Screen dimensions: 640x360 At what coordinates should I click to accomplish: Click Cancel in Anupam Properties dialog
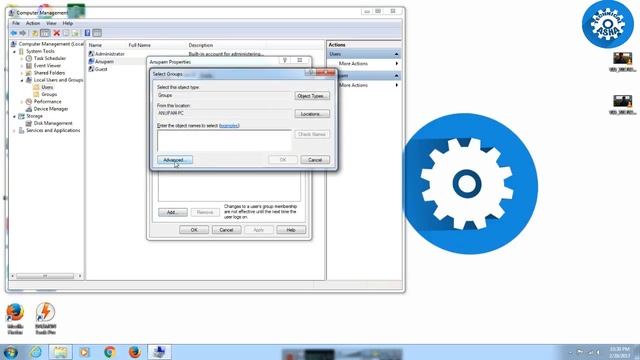pos(226,230)
